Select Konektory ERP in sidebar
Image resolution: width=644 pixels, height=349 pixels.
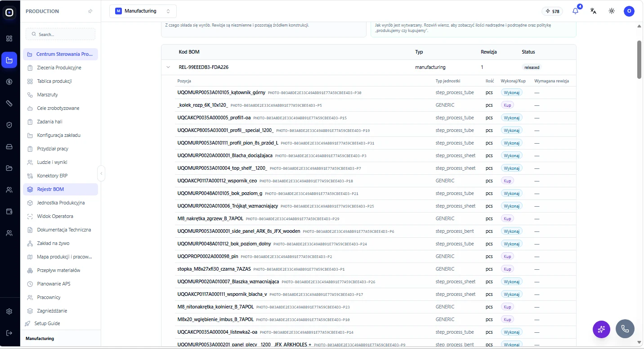coord(60,176)
